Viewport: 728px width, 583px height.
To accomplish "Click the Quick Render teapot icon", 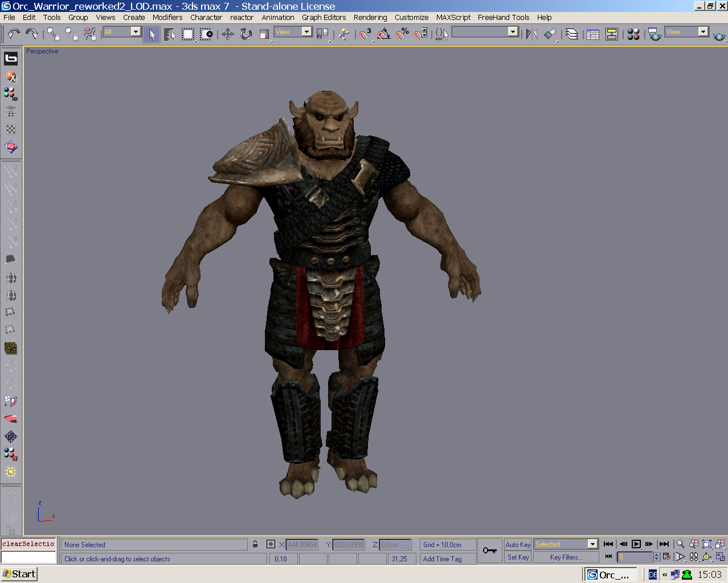I will coord(719,36).
